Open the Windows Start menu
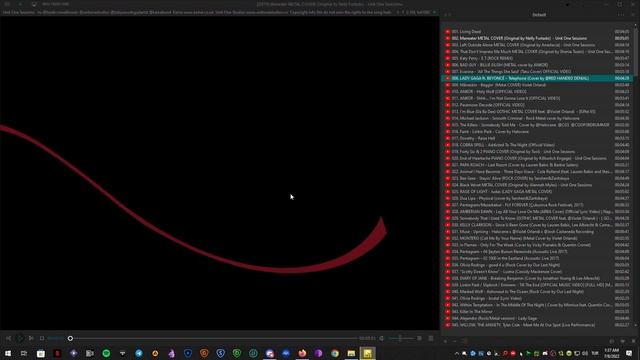The width and height of the screenshot is (640, 360). 8,353
